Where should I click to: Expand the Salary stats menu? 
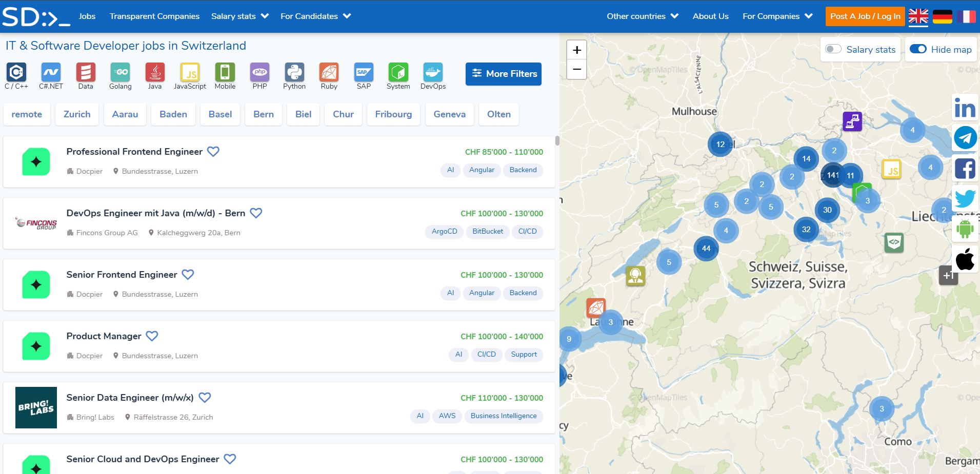point(240,16)
